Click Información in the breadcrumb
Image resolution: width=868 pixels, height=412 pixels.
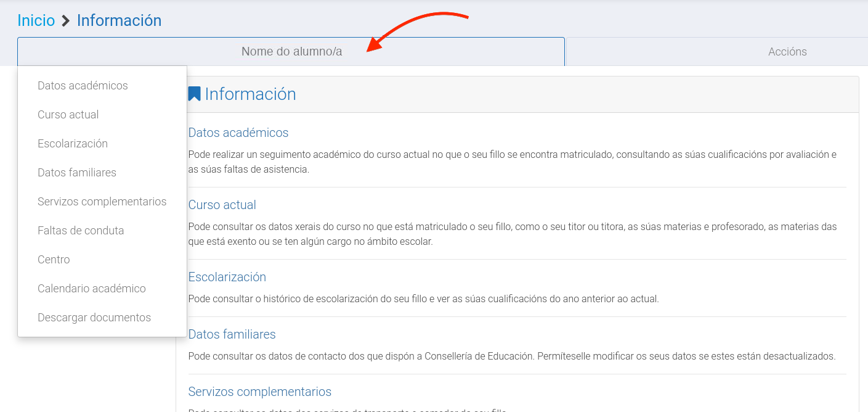tap(119, 20)
